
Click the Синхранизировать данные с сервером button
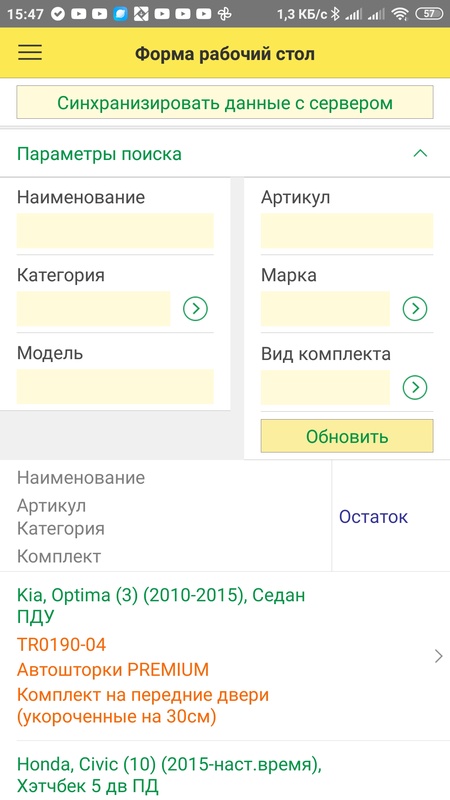click(x=225, y=103)
